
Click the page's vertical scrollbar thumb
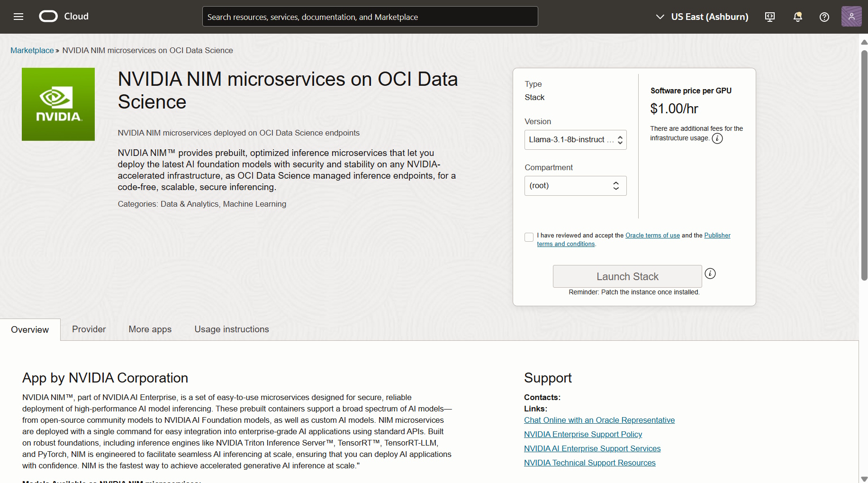pos(864,165)
